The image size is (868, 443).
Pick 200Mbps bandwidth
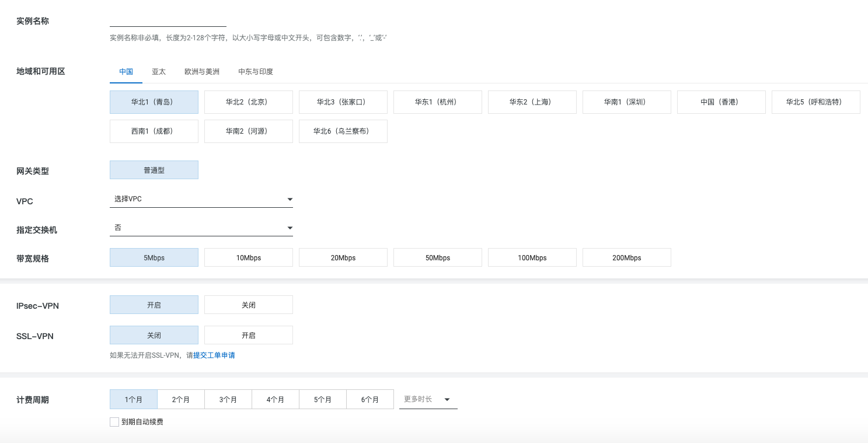(627, 257)
